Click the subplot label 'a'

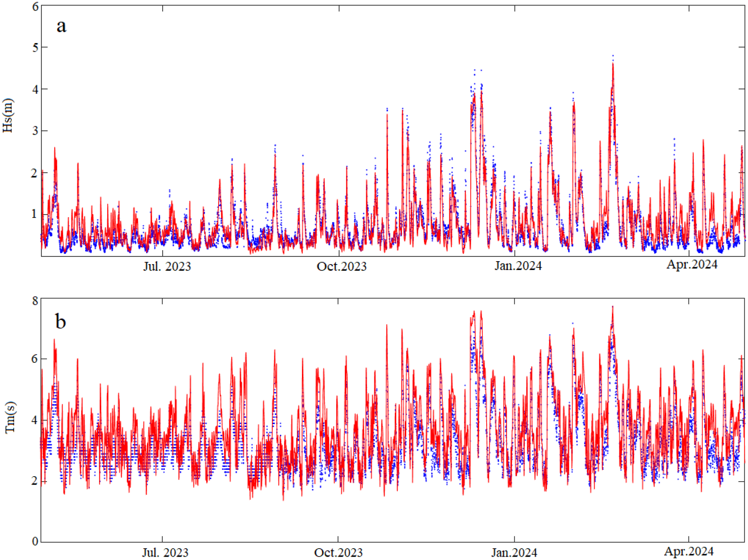tap(61, 27)
